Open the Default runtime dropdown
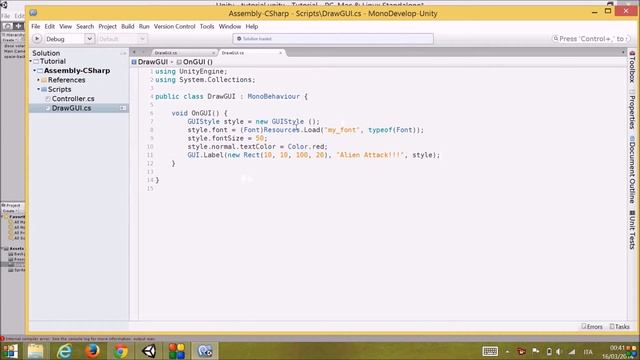The height and width of the screenshot is (360, 640). coord(122,39)
